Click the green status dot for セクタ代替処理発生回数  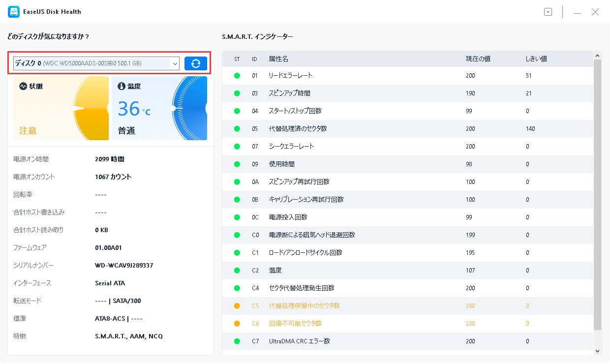[237, 288]
